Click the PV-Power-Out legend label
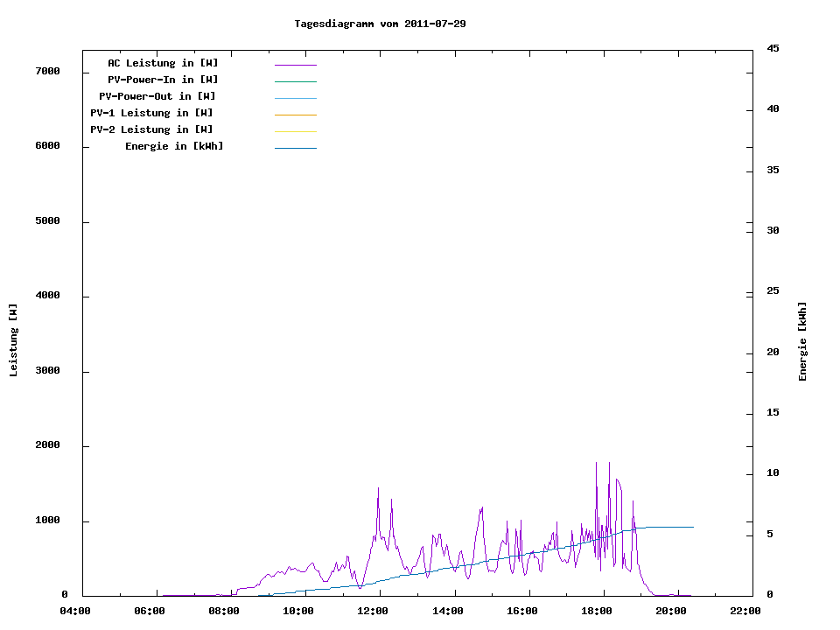Viewport: 840px width, 630px height. point(157,96)
